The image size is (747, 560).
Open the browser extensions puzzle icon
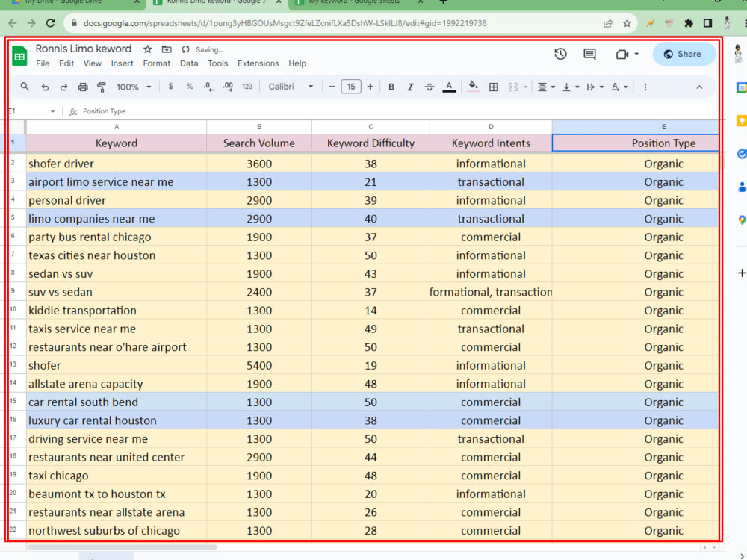click(x=689, y=23)
